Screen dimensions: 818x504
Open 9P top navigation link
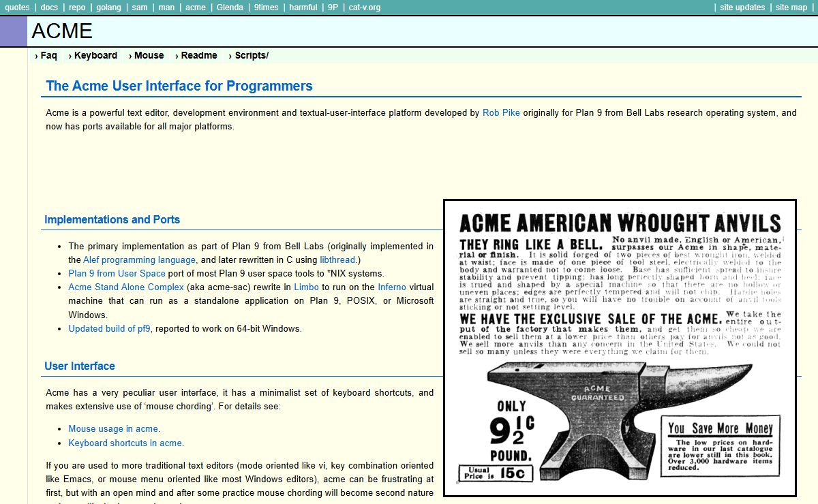tap(333, 7)
